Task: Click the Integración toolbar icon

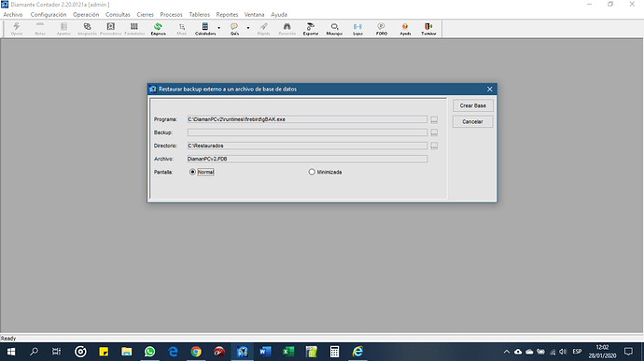Action: tap(87, 29)
